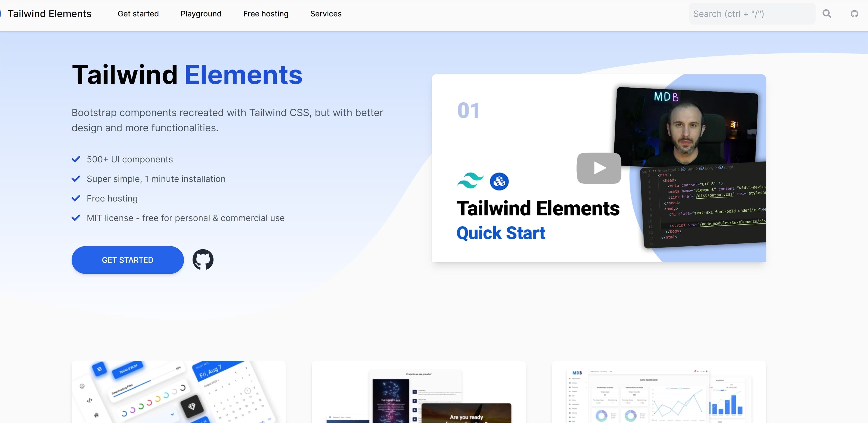Click large GitHub logo beside Get Started
The width and height of the screenshot is (868, 423).
[203, 259]
